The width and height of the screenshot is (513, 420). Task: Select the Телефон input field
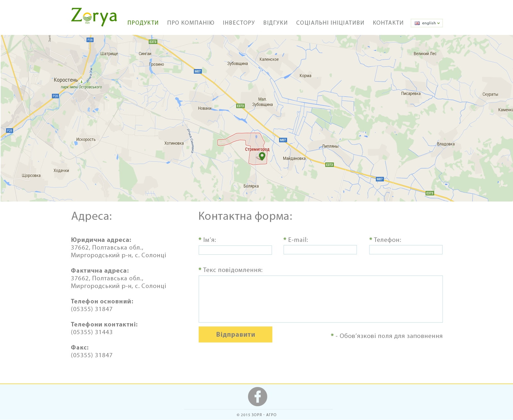click(x=406, y=250)
